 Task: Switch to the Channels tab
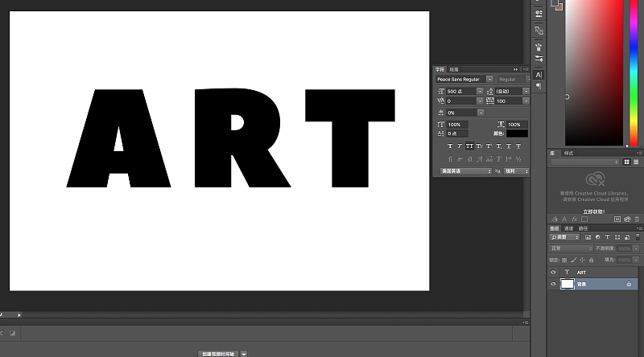(568, 228)
